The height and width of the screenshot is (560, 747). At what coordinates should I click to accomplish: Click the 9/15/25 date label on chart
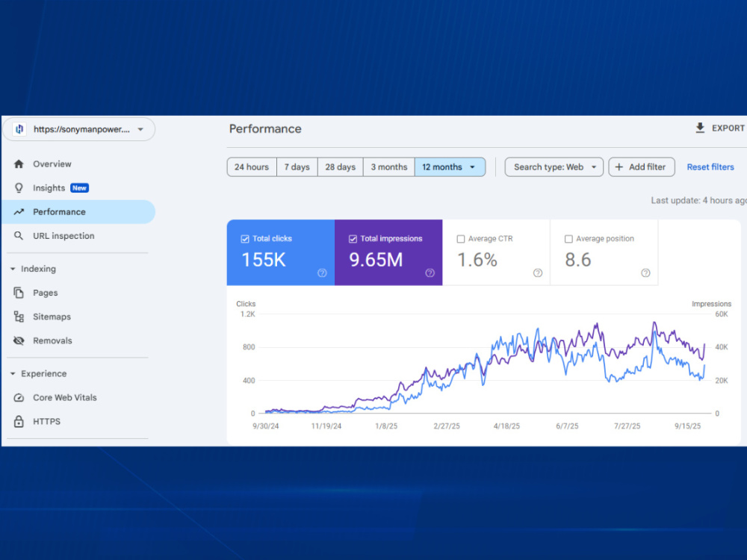687,426
